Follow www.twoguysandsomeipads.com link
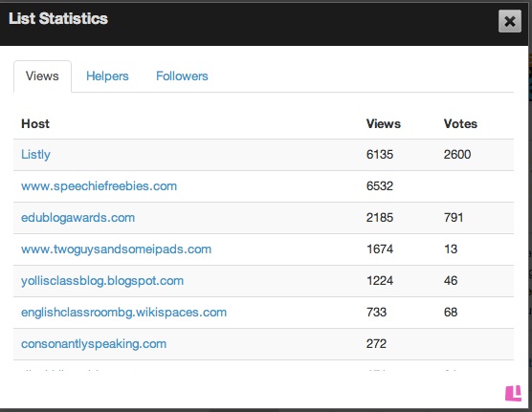Image resolution: width=532 pixels, height=412 pixels. tap(116, 249)
